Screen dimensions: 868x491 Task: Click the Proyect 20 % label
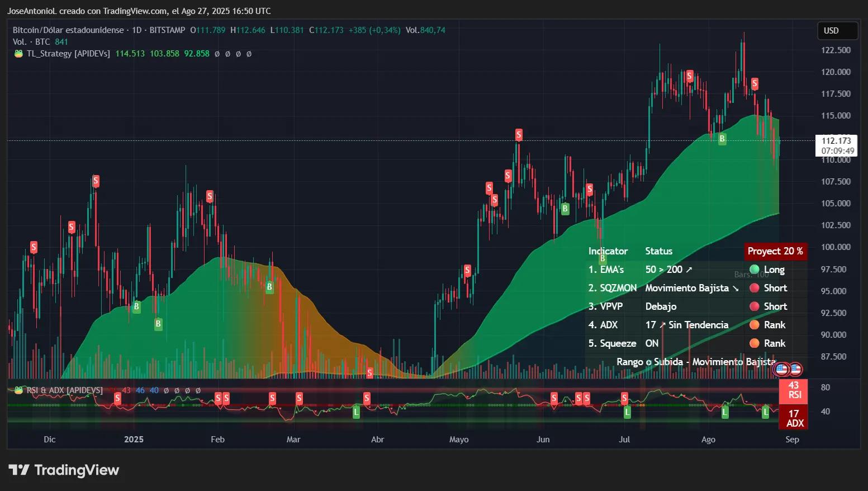[775, 251]
